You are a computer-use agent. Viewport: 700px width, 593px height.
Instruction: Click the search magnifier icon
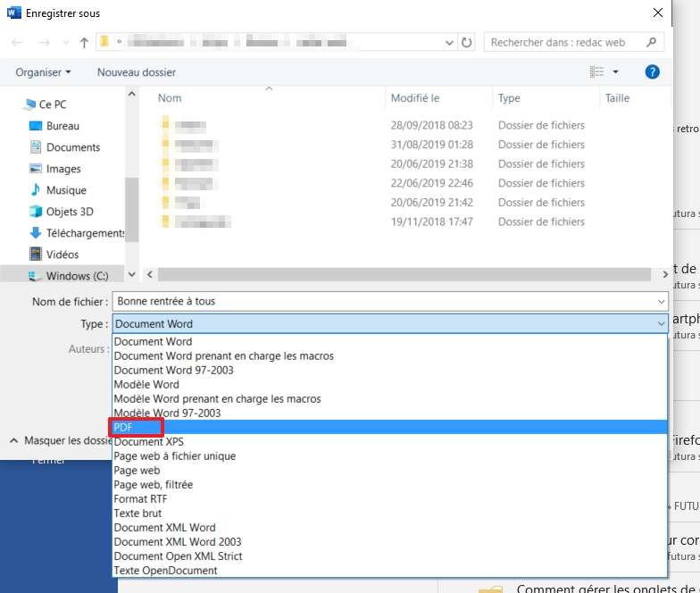[653, 42]
